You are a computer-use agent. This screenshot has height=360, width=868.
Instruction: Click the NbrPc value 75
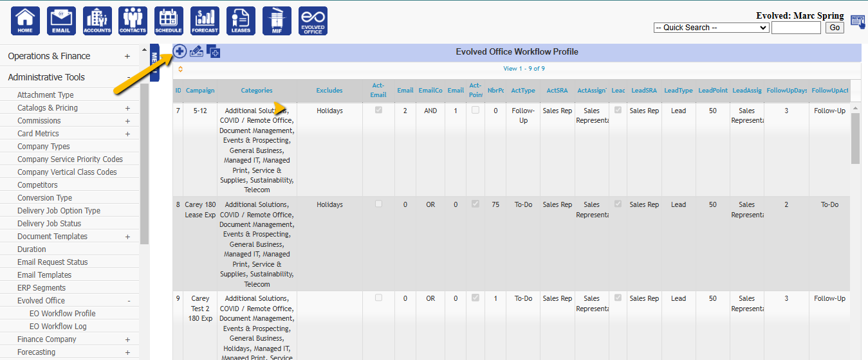pos(495,204)
